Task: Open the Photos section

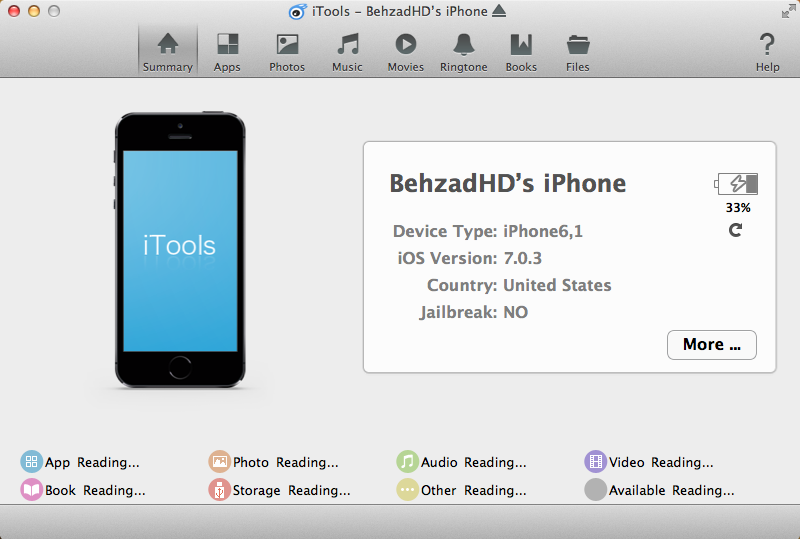Action: click(x=287, y=52)
